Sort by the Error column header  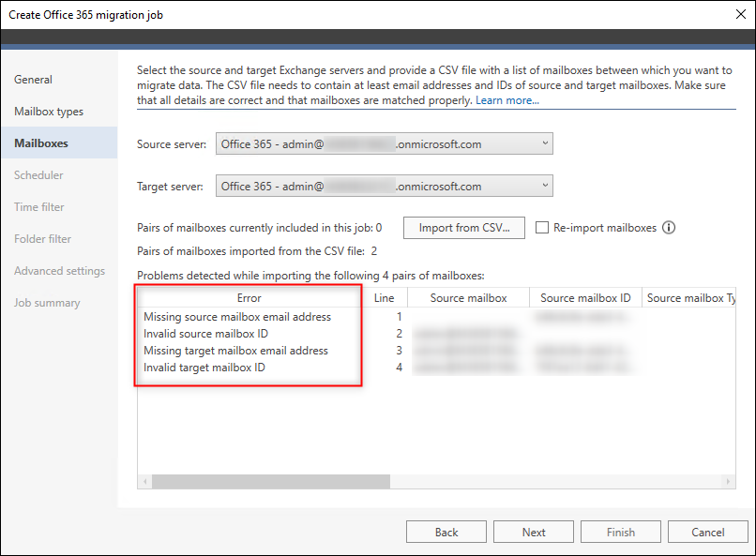[x=249, y=298]
